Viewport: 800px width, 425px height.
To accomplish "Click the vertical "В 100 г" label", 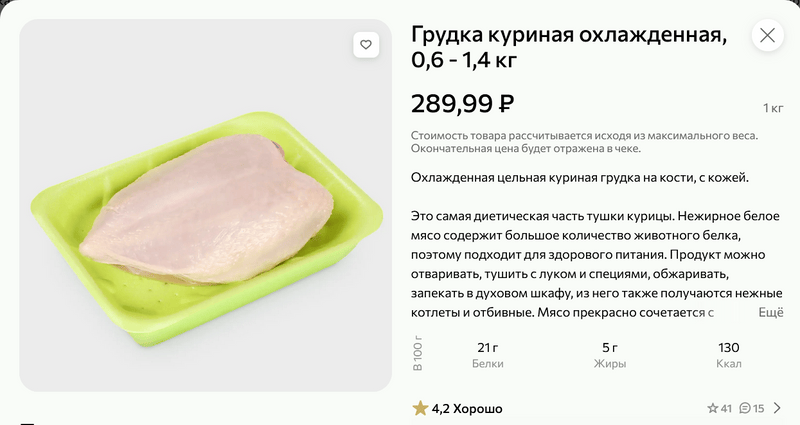I will [x=418, y=355].
